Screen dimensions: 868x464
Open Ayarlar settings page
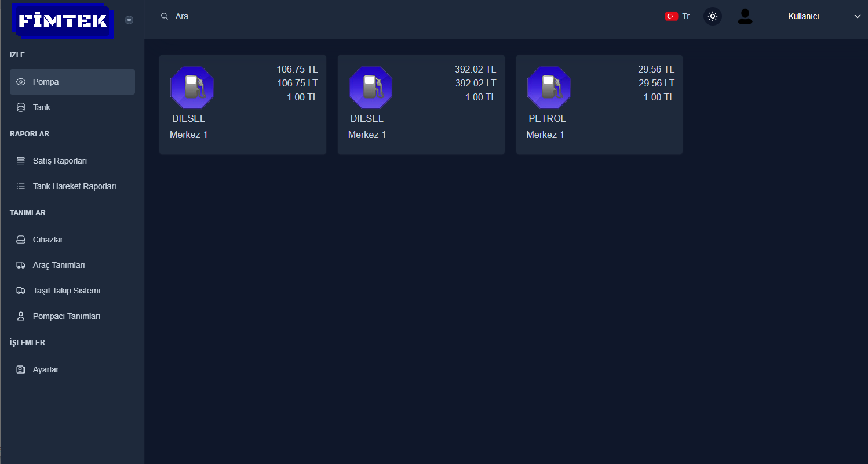46,369
